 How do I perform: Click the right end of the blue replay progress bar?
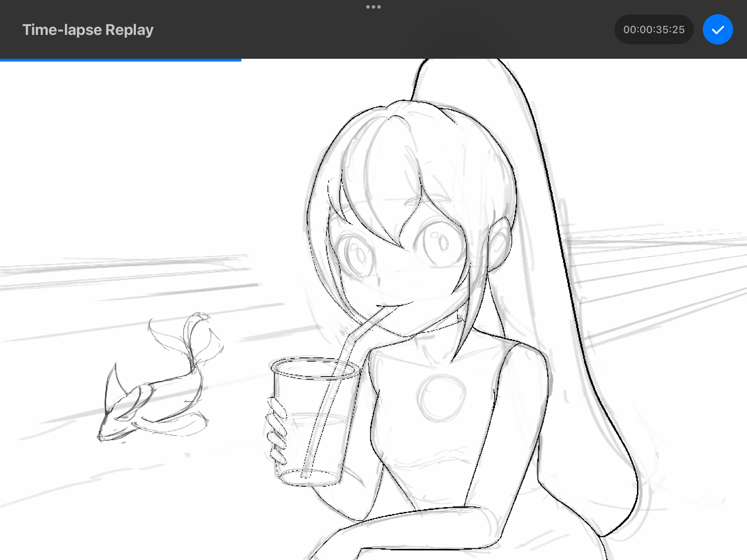pyautogui.click(x=240, y=60)
